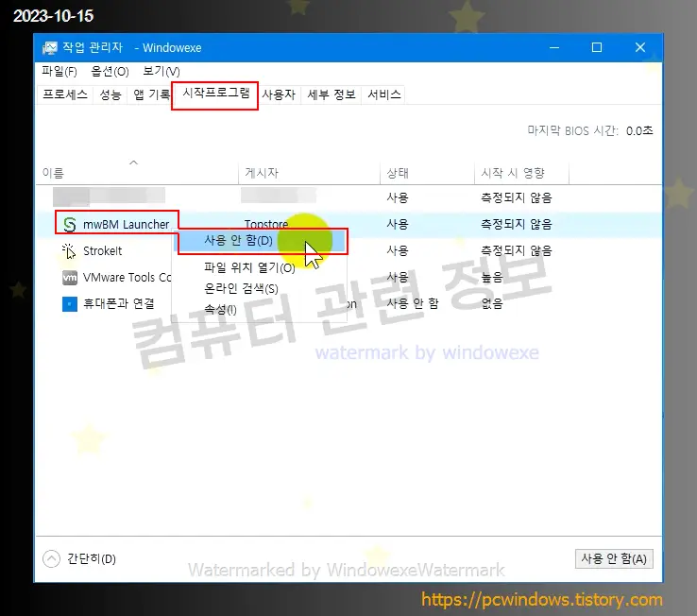Collapse view with the 간단히(D) arrow icon

51,559
